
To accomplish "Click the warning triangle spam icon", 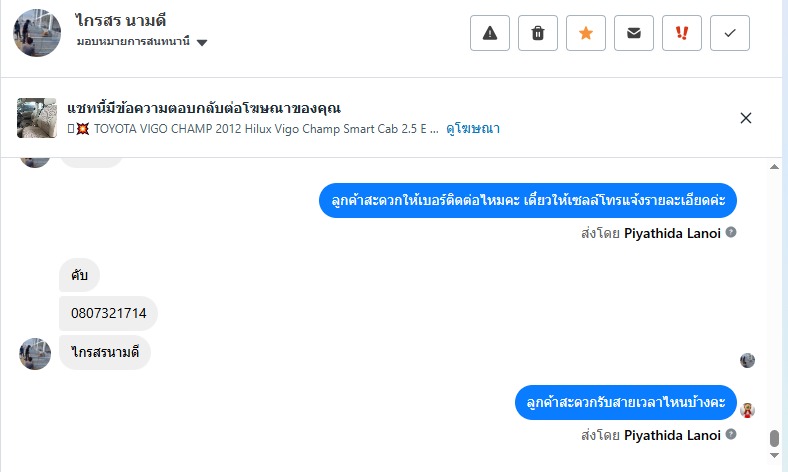I will 490,33.
